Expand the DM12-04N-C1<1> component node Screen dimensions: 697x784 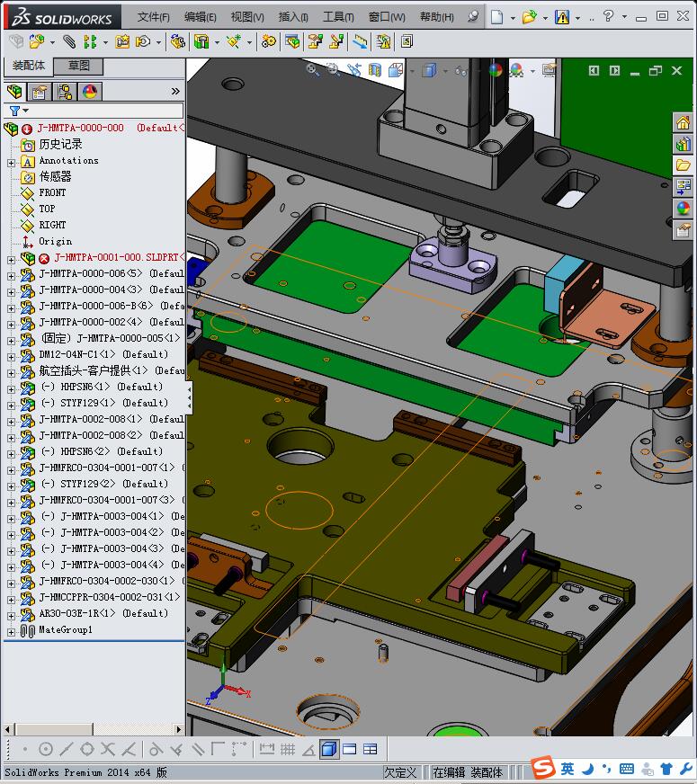11,357
